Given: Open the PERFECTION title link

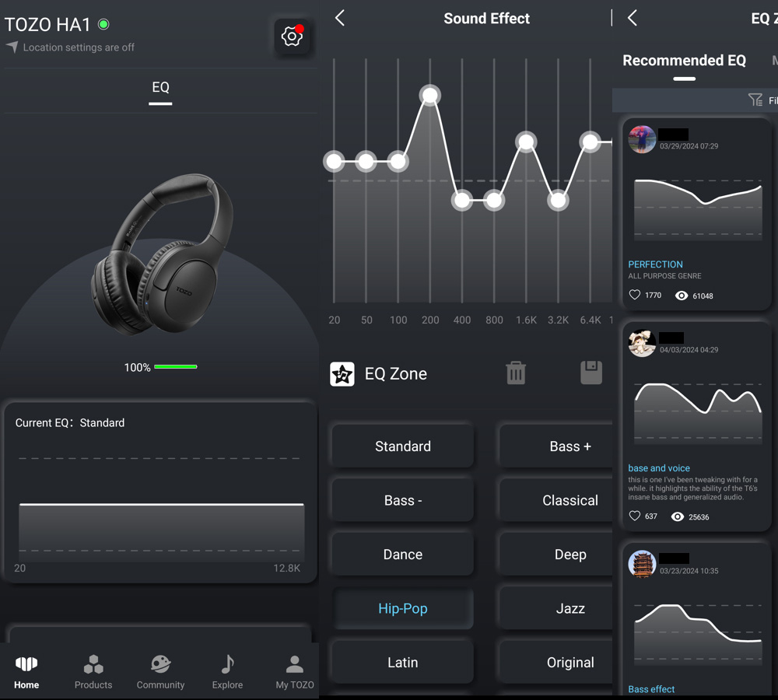Looking at the screenshot, I should (655, 264).
